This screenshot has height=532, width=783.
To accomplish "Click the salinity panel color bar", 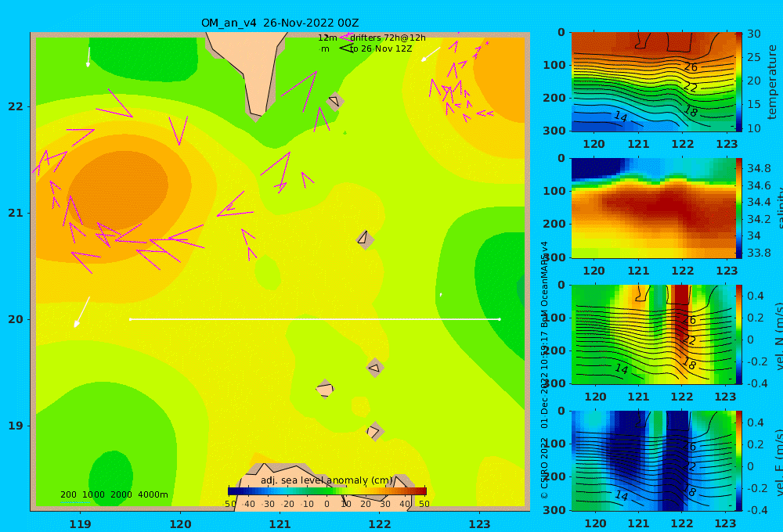I will [x=739, y=208].
